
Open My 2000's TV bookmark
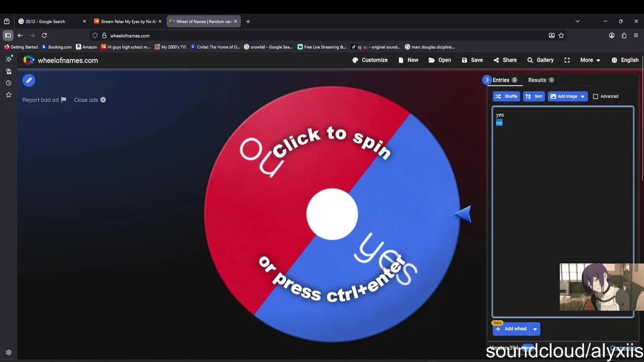[171, 47]
